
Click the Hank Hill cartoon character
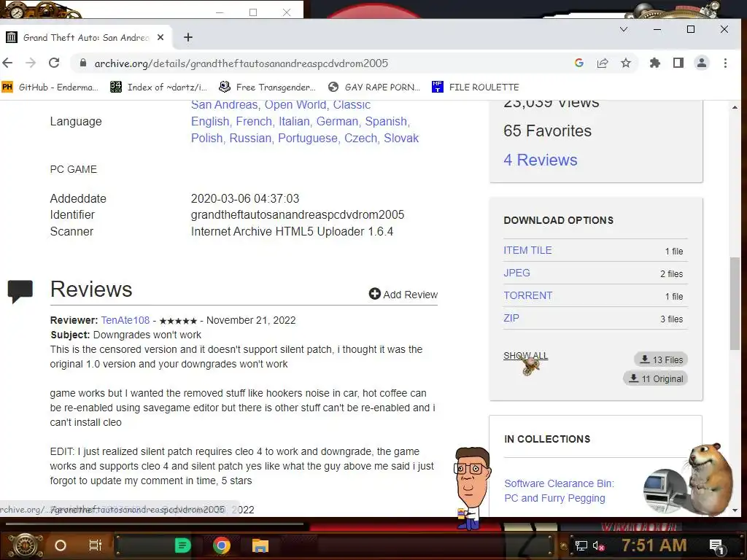coord(472,488)
